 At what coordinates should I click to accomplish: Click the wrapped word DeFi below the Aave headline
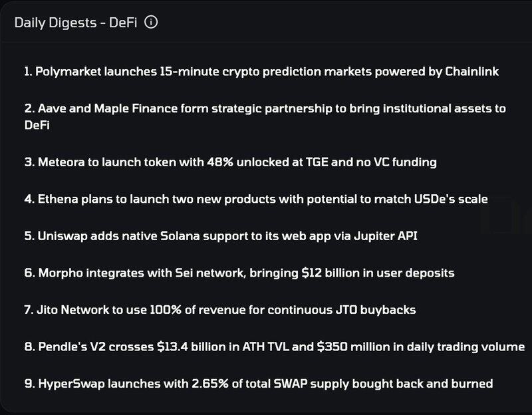tap(39, 124)
